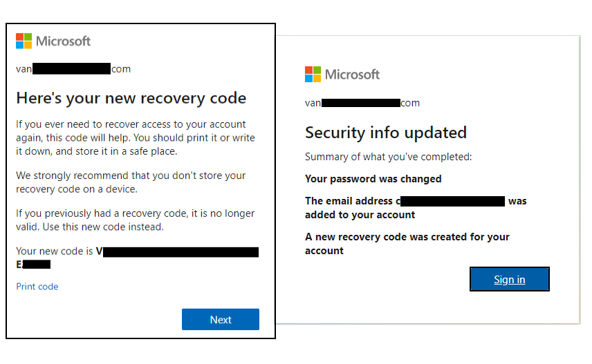
Task: Click the "Here's your new recovery code" heading
Action: pyautogui.click(x=131, y=98)
